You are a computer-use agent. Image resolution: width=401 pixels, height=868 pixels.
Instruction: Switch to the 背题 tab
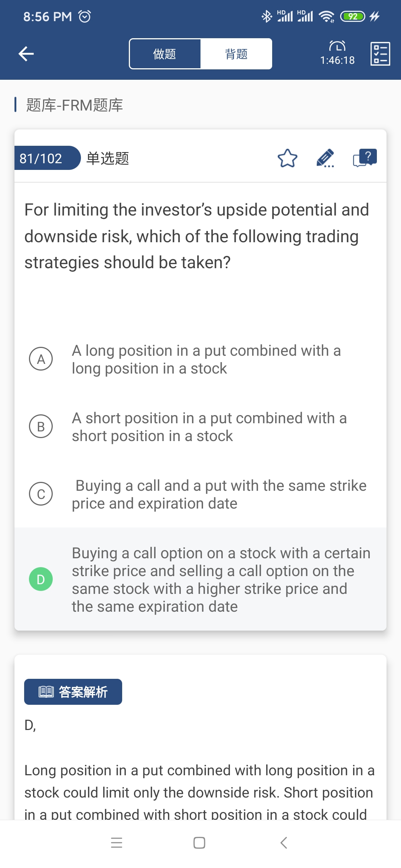pyautogui.click(x=236, y=54)
